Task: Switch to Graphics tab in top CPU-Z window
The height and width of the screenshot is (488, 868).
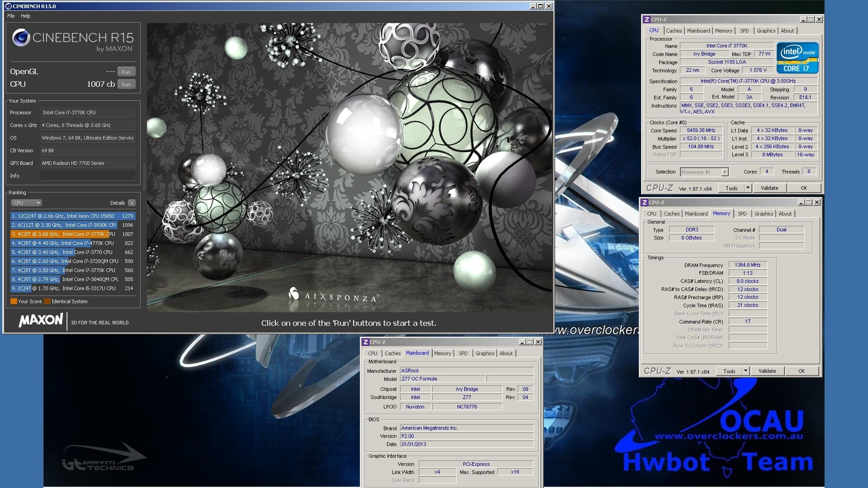Action: tap(766, 31)
